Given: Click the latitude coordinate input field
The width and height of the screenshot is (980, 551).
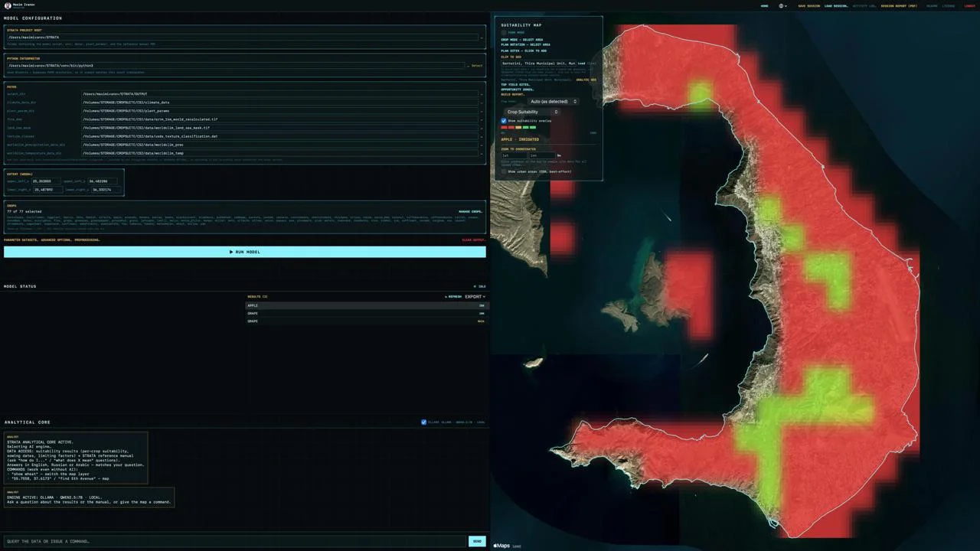Looking at the screenshot, I should (513, 155).
